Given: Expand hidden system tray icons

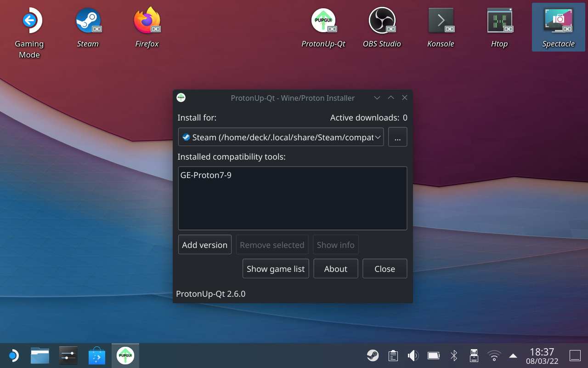Looking at the screenshot, I should tap(513, 356).
